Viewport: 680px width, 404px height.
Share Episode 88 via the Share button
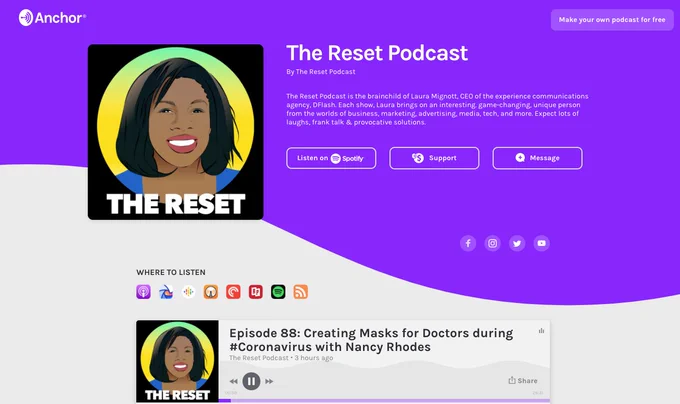click(523, 381)
